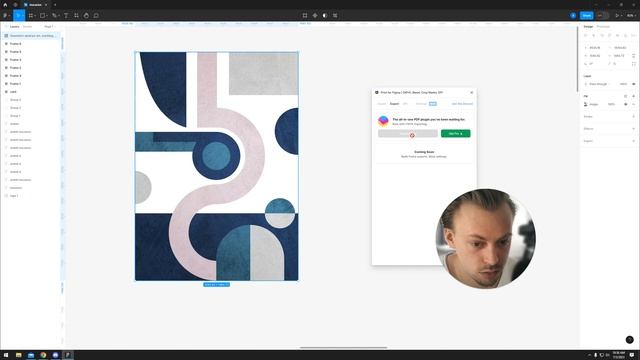Switch to the Design tab
This screenshot has width=640, height=360.
click(x=588, y=27)
